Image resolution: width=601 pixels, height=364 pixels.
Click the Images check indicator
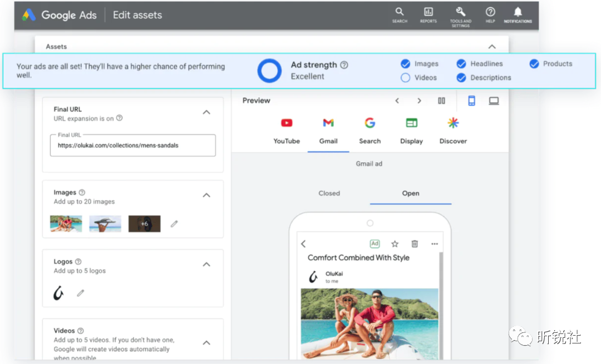[x=405, y=64]
